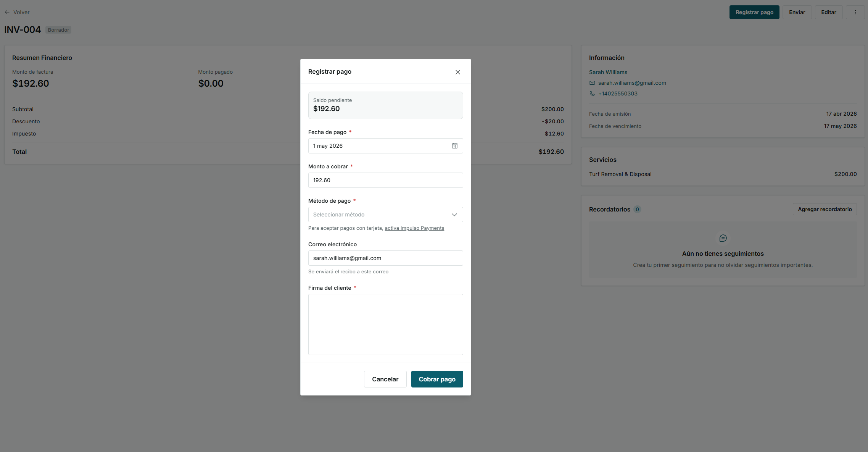Click the Monto a cobrar amount field

385,180
